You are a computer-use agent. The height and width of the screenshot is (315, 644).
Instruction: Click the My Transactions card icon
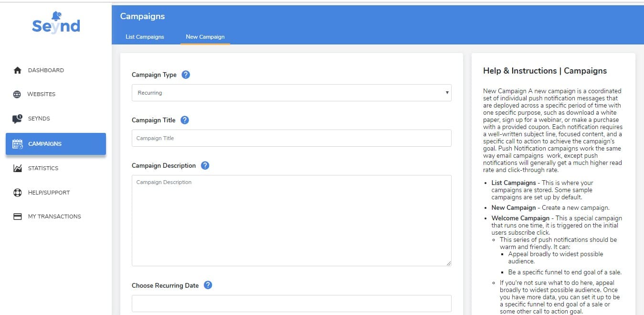(x=18, y=217)
